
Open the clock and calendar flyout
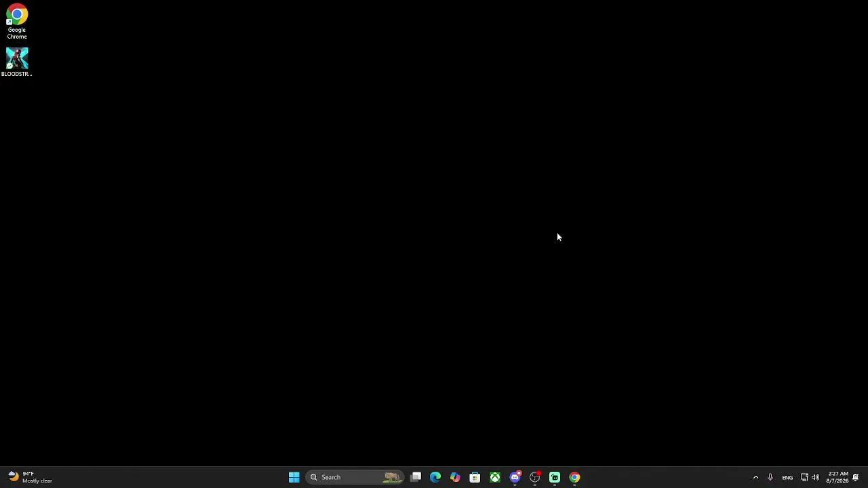point(837,477)
